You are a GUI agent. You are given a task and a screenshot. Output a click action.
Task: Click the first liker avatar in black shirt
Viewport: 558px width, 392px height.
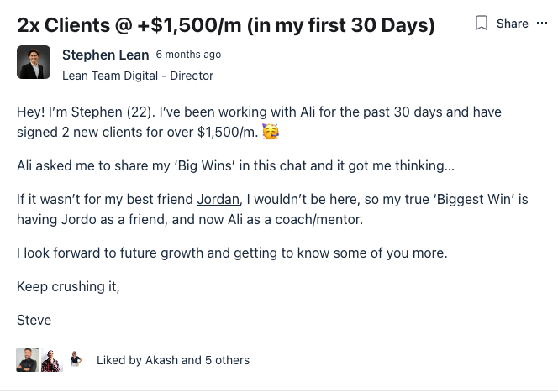pyautogui.click(x=27, y=360)
